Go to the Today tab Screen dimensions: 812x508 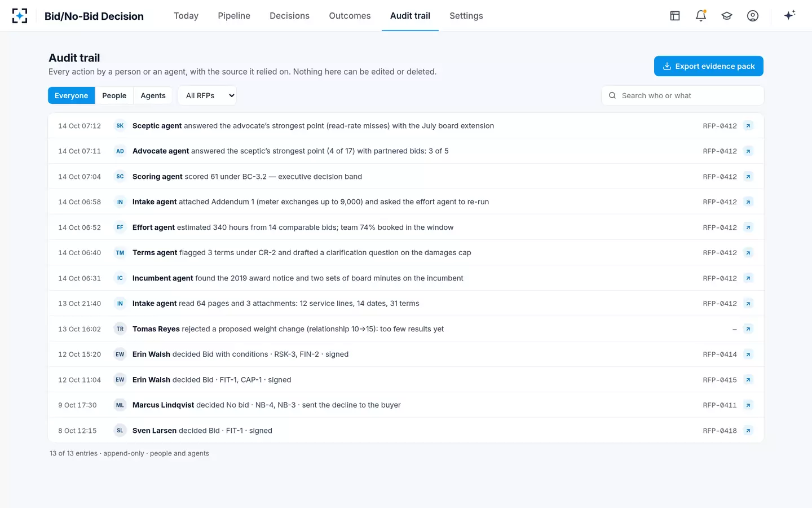pyautogui.click(x=186, y=16)
